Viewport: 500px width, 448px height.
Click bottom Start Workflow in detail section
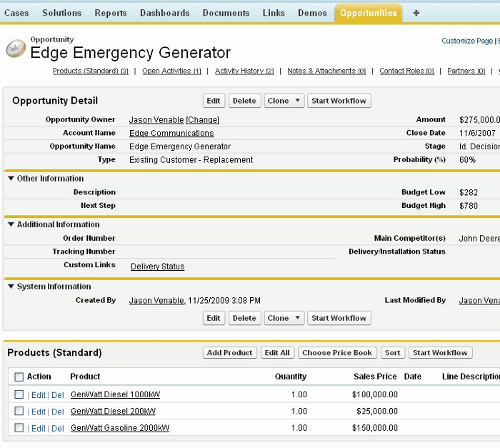click(x=339, y=318)
